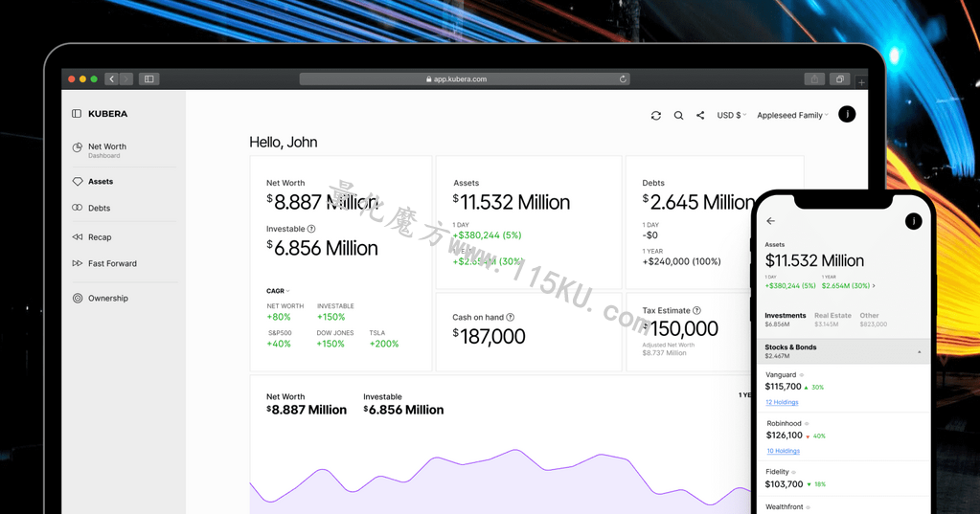Click the Safari forward navigation arrow
The image size is (980, 514).
click(126, 78)
